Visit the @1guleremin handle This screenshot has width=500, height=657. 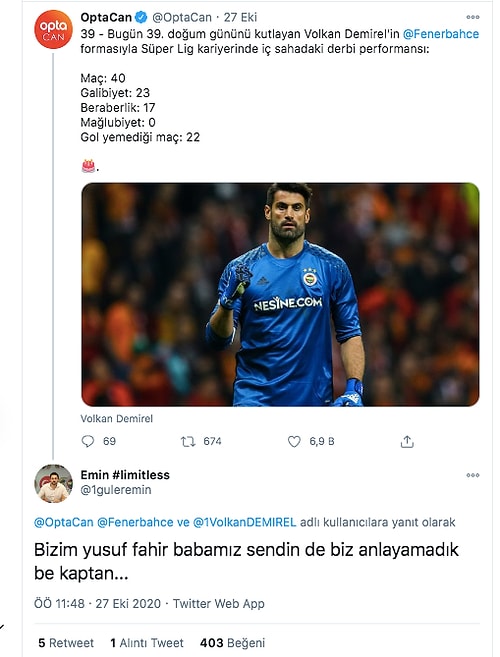[116, 490]
